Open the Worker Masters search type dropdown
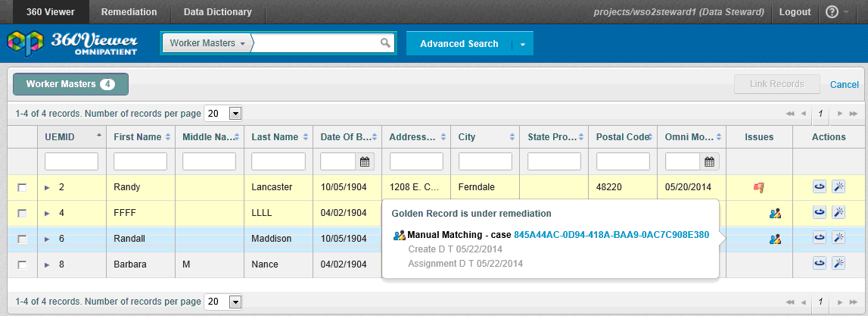The width and height of the screenshot is (868, 316). click(x=207, y=44)
